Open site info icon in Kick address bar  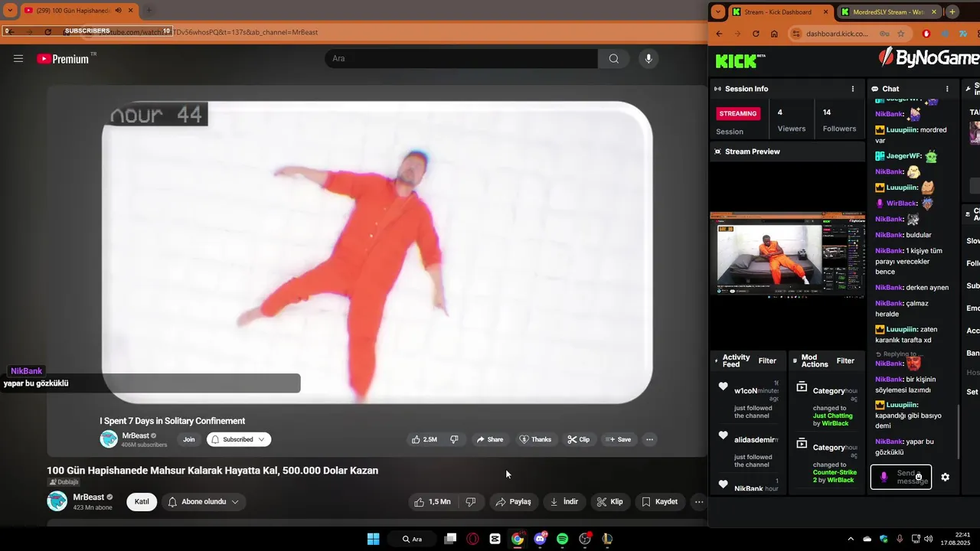coord(796,34)
